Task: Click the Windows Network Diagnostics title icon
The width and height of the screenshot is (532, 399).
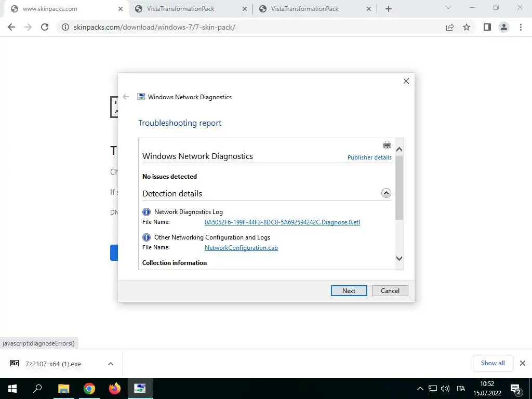Action: click(141, 97)
